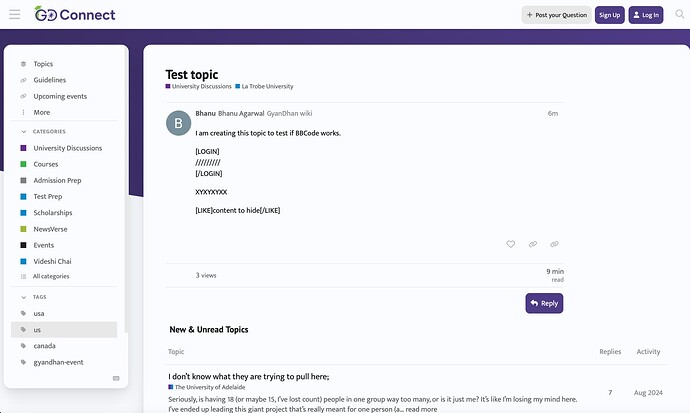The image size is (690, 413).
Task: Click the Guidelines link icon in the sidebar
Action: [x=23, y=80]
